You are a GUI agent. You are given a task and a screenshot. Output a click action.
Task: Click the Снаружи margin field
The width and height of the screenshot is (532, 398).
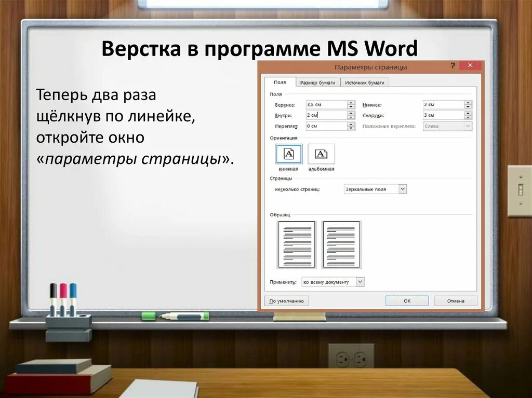click(x=444, y=115)
